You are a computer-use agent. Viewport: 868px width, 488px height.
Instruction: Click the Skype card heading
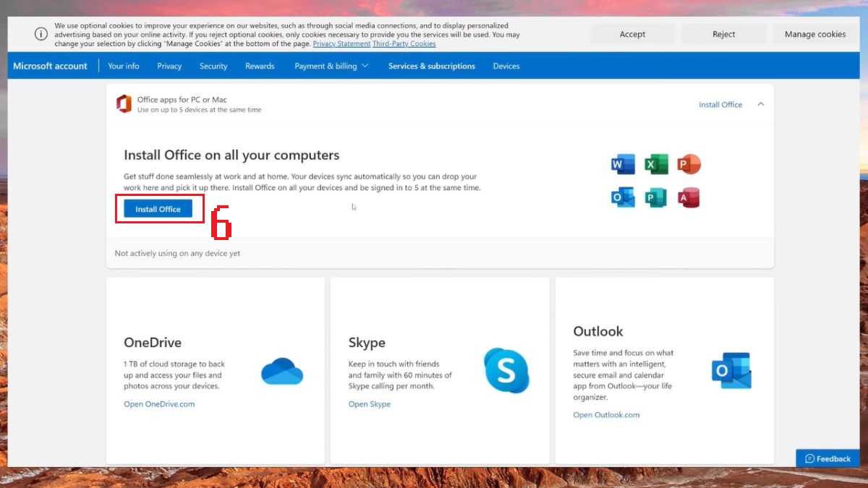click(x=367, y=343)
